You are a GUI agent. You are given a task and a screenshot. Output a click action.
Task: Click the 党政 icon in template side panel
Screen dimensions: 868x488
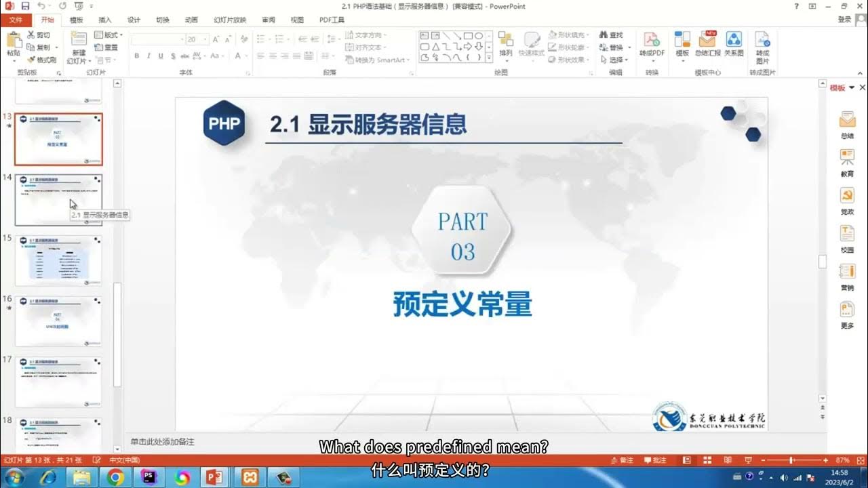(847, 196)
